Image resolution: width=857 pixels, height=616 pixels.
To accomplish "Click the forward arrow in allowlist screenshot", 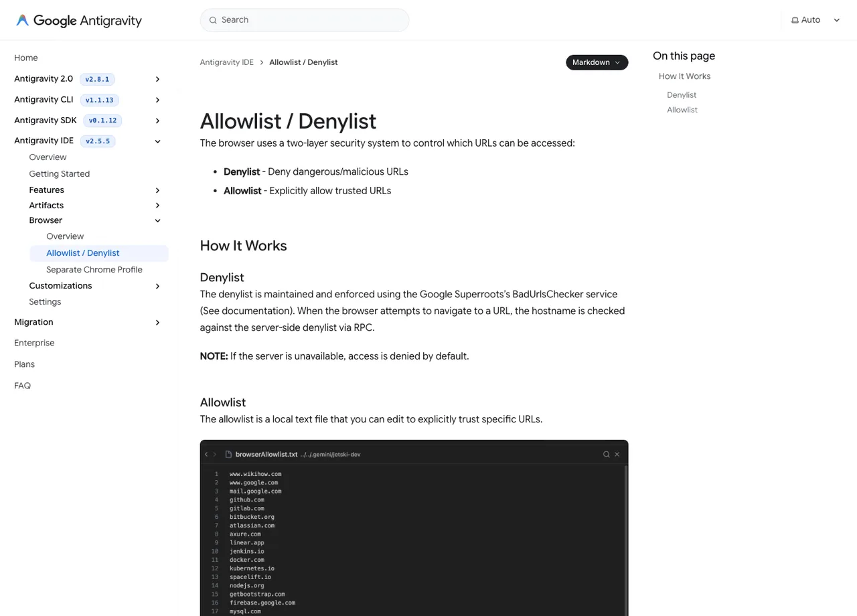I will (214, 454).
